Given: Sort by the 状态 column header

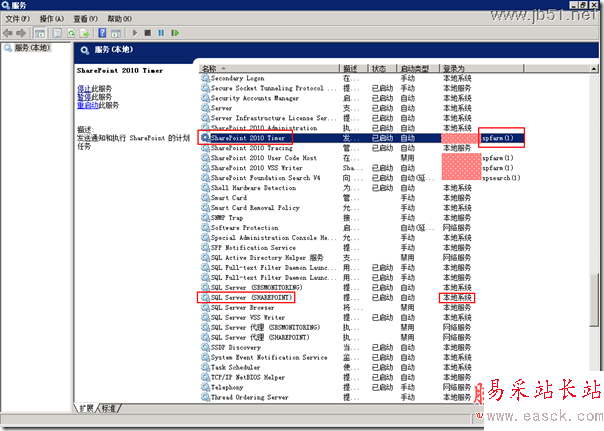Looking at the screenshot, I should pyautogui.click(x=383, y=69).
